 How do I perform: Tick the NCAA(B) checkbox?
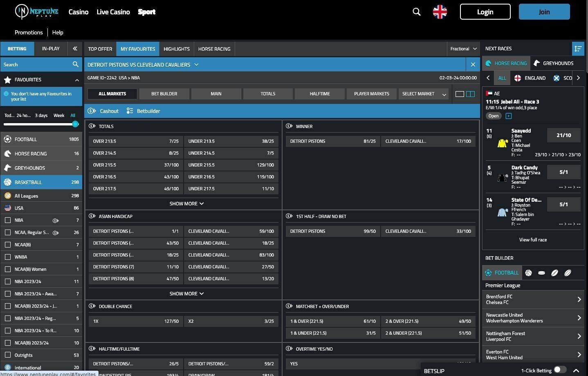pos(7,245)
